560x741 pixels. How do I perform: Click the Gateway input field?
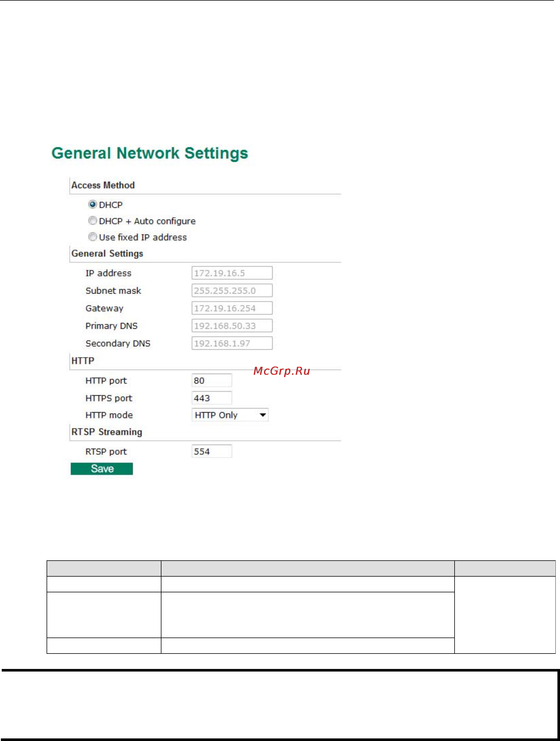pyautogui.click(x=232, y=308)
